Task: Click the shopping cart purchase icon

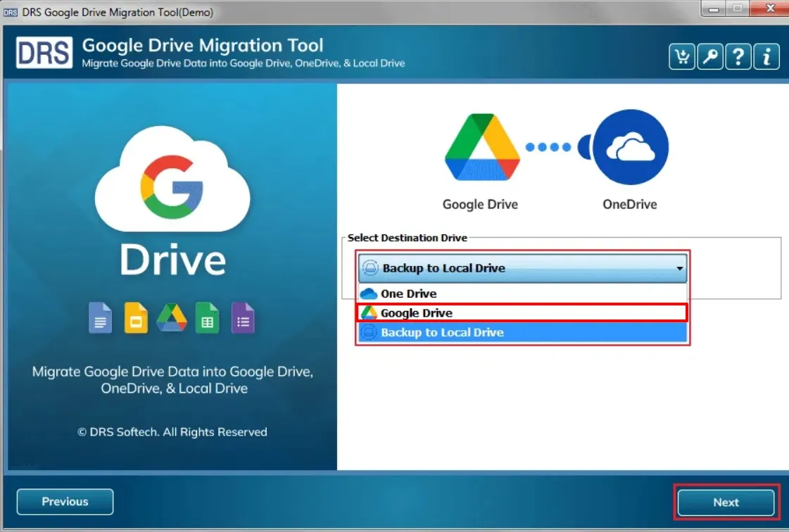Action: tap(681, 57)
